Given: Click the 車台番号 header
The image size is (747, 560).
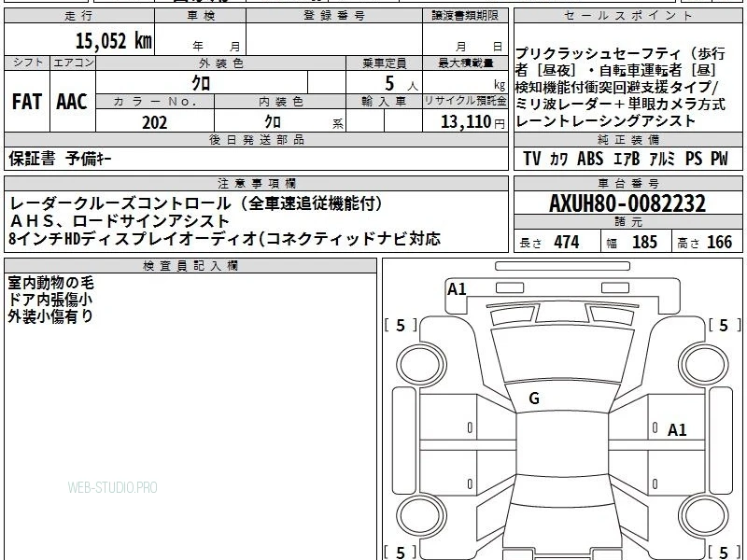Looking at the screenshot, I should click(x=627, y=183).
